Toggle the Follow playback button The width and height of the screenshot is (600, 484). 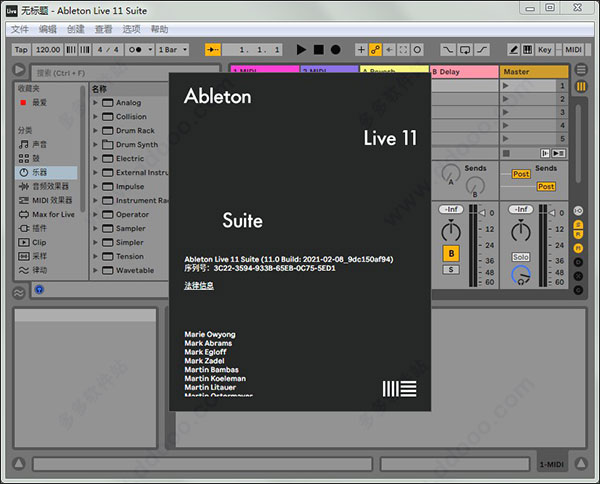click(213, 50)
